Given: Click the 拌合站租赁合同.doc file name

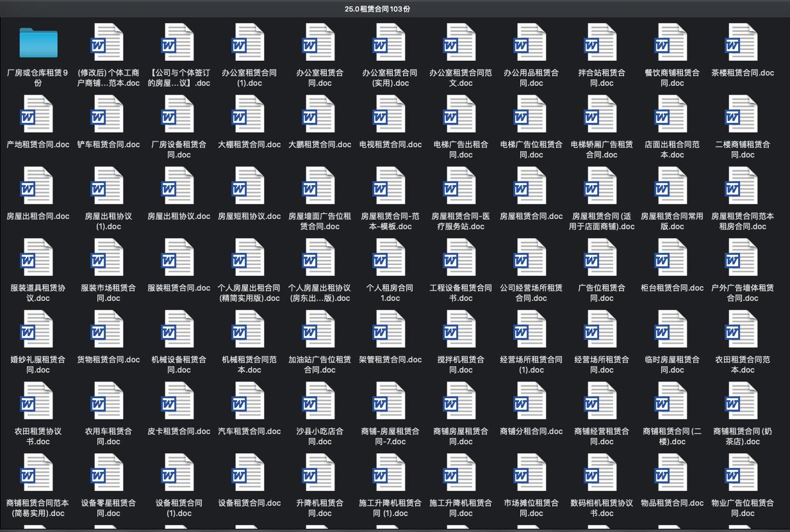Looking at the screenshot, I should coord(602,78).
